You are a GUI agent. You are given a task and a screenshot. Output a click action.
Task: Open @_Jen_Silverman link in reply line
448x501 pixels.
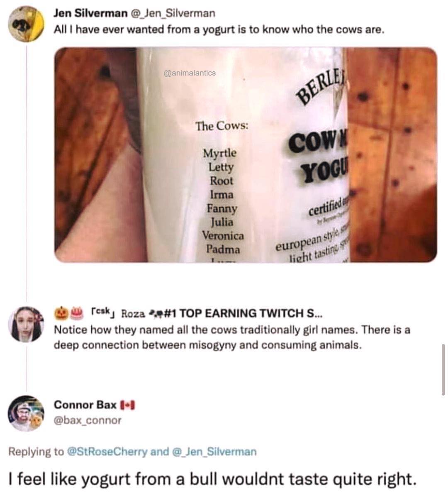pyautogui.click(x=214, y=452)
